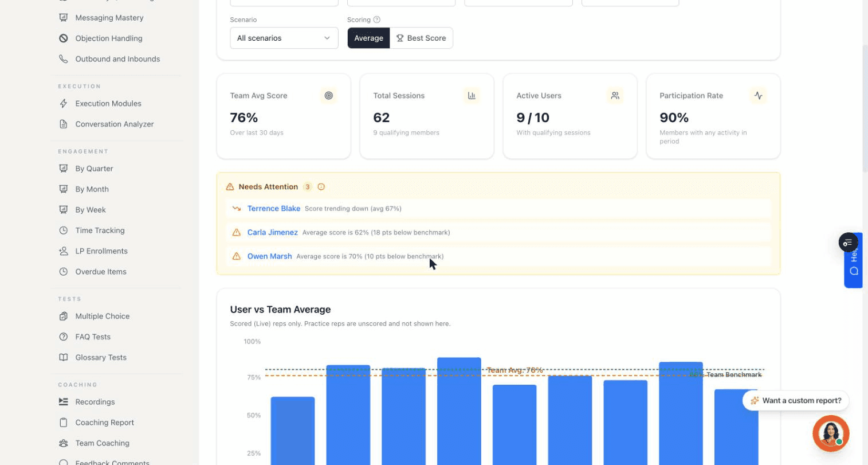Screen dimensions: 868x465
Task: Click the dark checklist floating icon
Action: [848, 243]
